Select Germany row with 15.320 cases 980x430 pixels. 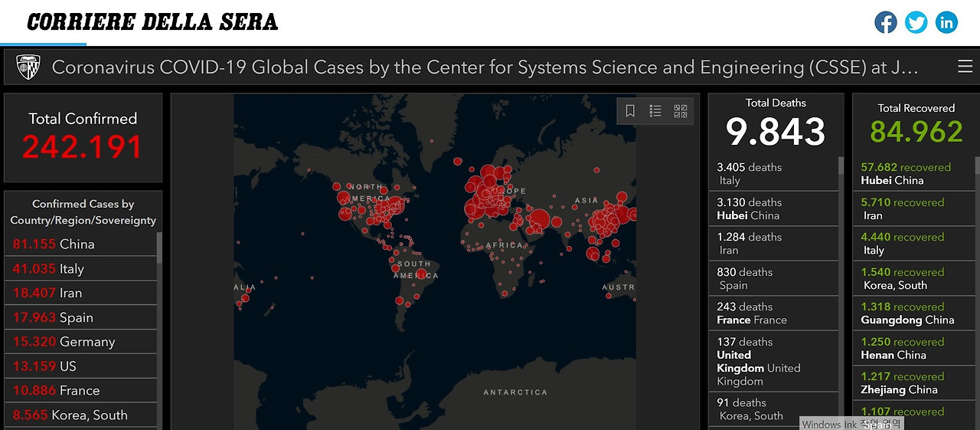point(80,342)
